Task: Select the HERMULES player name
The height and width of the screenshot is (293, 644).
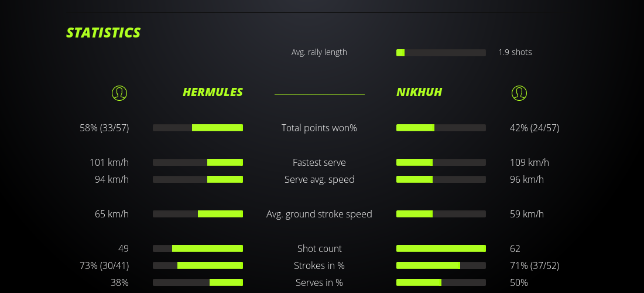Action: coord(213,92)
